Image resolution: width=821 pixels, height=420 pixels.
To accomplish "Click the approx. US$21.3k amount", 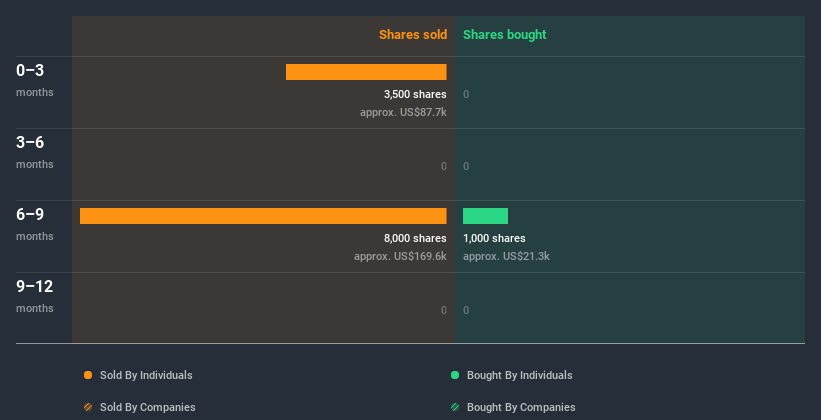I will [x=506, y=256].
